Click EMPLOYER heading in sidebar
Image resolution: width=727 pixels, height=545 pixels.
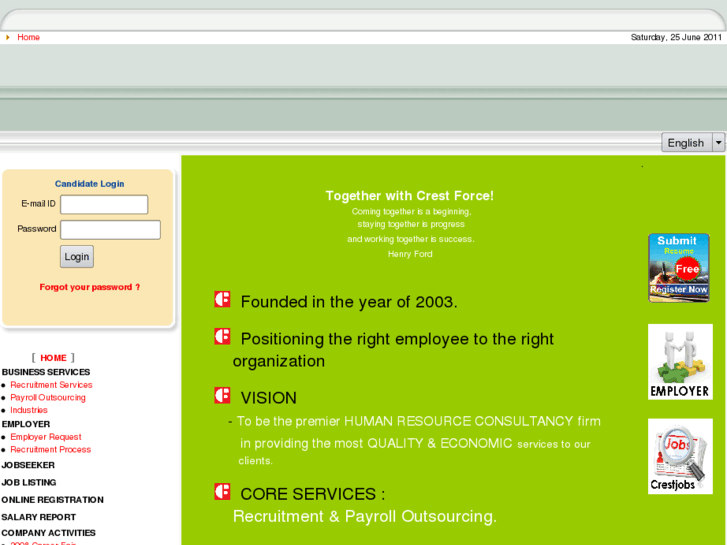pos(26,424)
